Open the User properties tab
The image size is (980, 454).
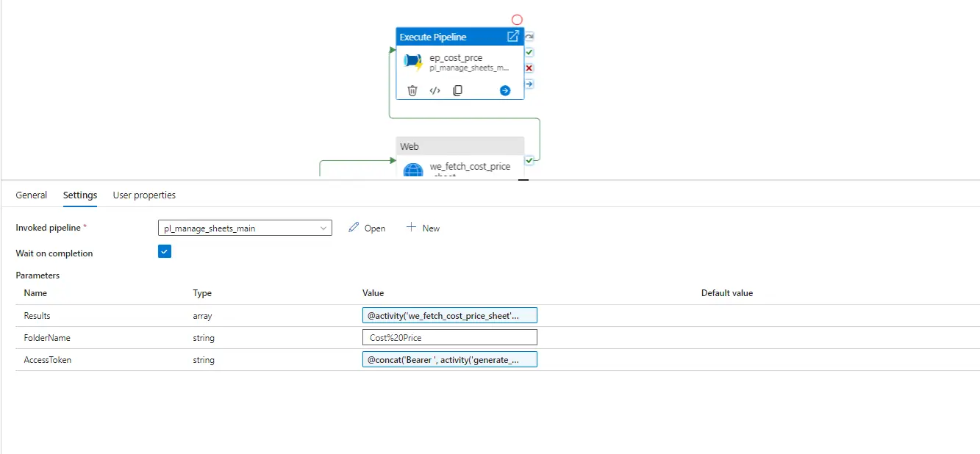pyautogui.click(x=143, y=195)
